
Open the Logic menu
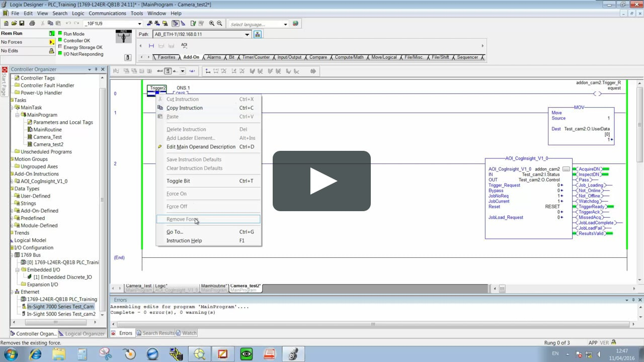(78, 14)
